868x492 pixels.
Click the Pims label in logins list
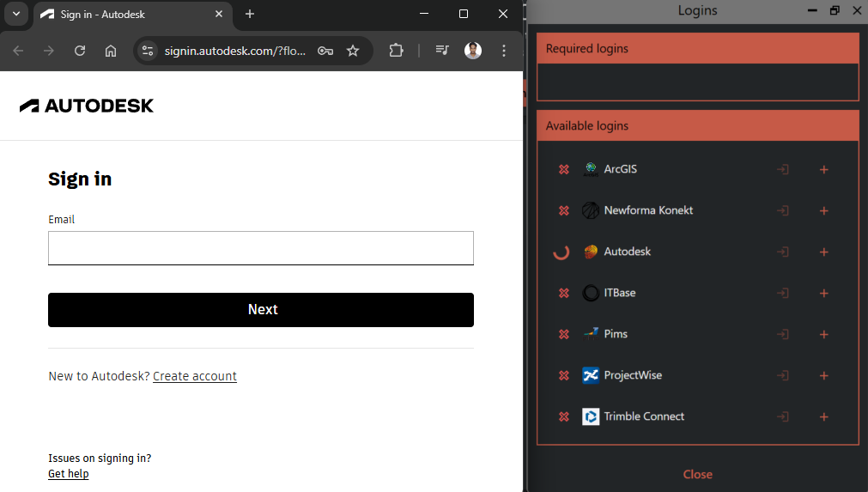(x=616, y=334)
